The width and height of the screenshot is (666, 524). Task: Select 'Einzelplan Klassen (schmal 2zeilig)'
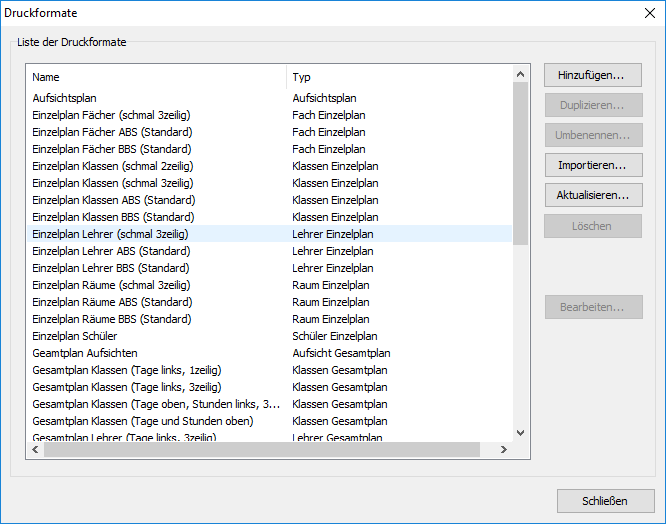[113, 166]
